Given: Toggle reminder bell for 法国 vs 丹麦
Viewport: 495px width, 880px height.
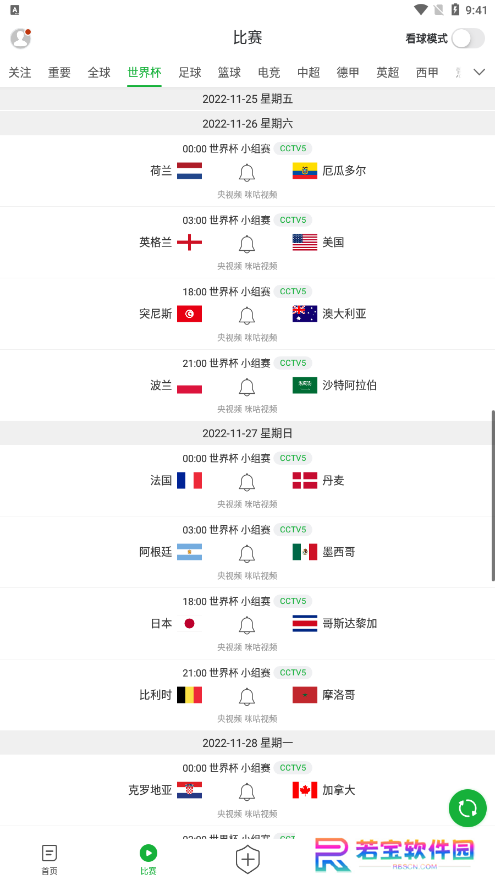Looking at the screenshot, I should click(247, 482).
